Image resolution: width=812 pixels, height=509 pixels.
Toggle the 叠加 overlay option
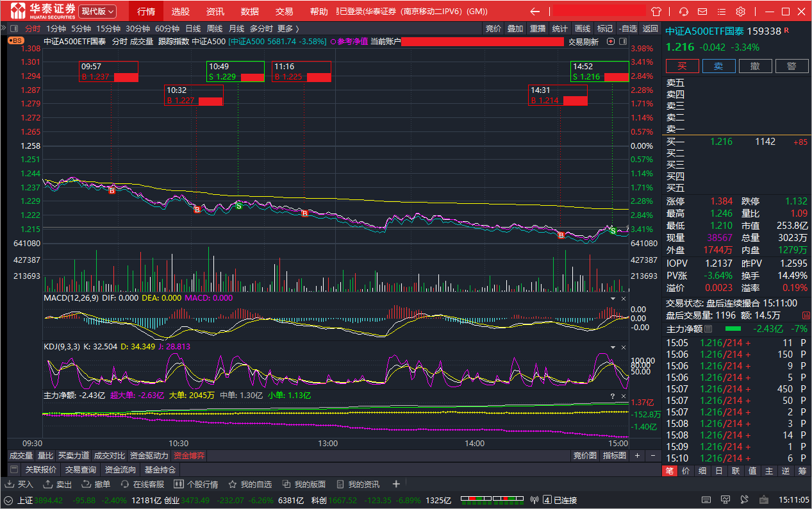point(515,28)
